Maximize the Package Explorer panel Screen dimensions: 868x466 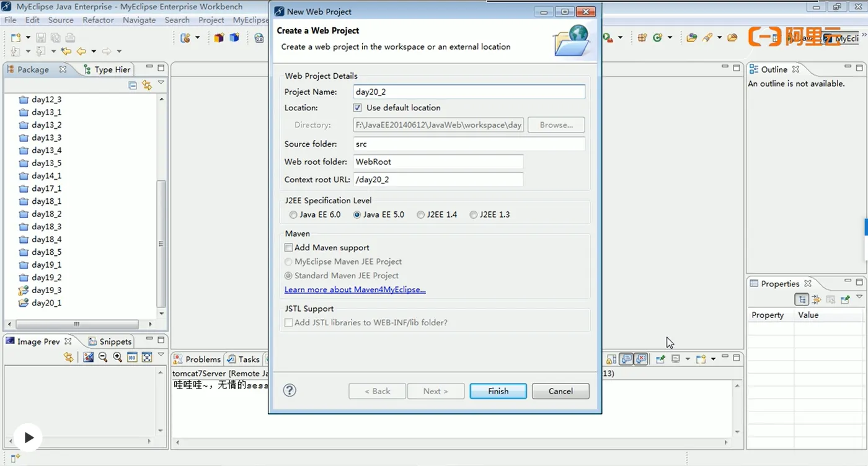point(161,68)
